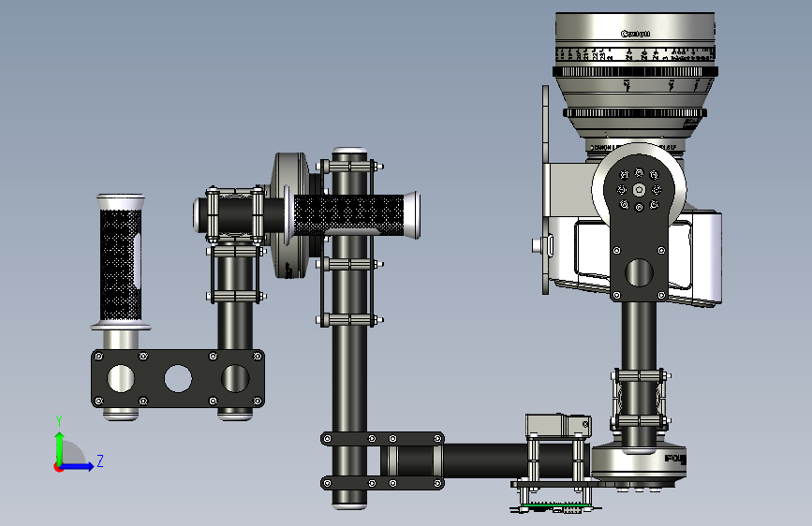Select the disc-shaped motor beside horizontal grip
The width and height of the screenshot is (812, 526).
tap(290, 215)
